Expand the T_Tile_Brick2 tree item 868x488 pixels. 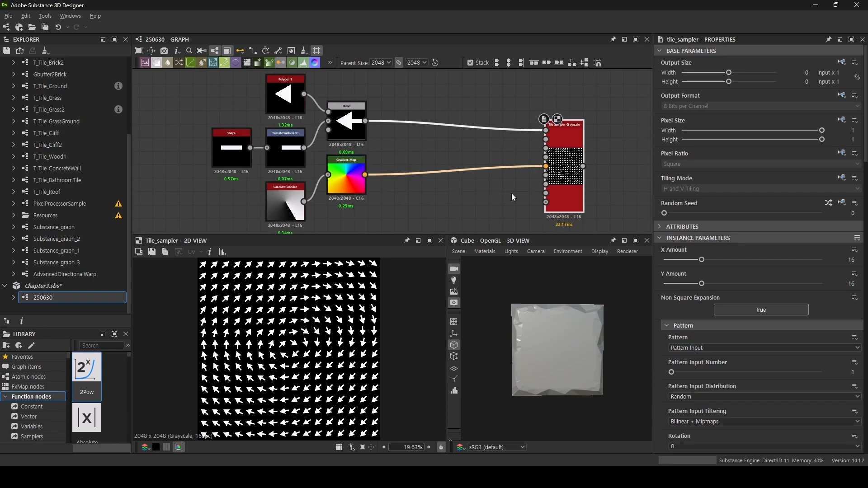[x=14, y=62]
